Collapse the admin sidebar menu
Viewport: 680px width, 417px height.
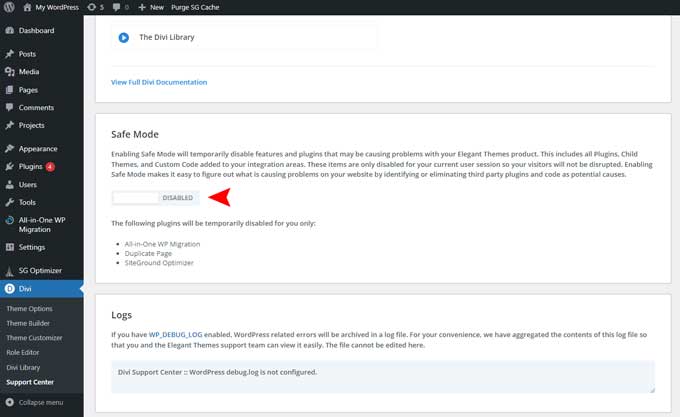38,402
